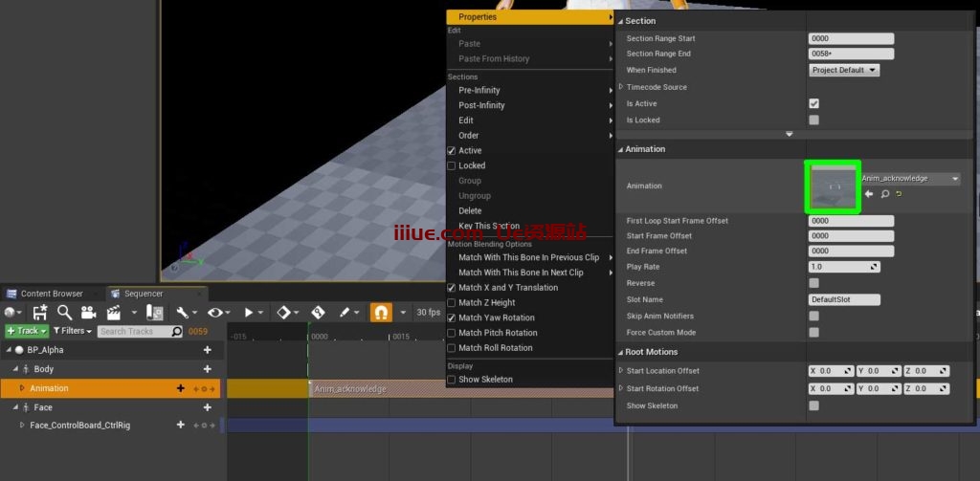The image size is (980, 481).
Task: Open the Anim_acknowledge animation asset dropdown
Action: click(x=909, y=179)
